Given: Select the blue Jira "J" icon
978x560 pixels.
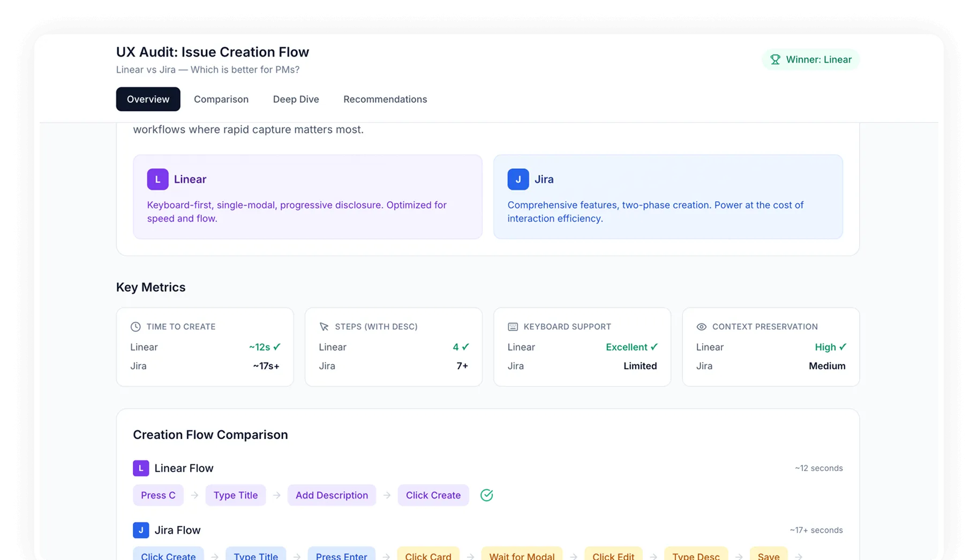Looking at the screenshot, I should click(517, 179).
